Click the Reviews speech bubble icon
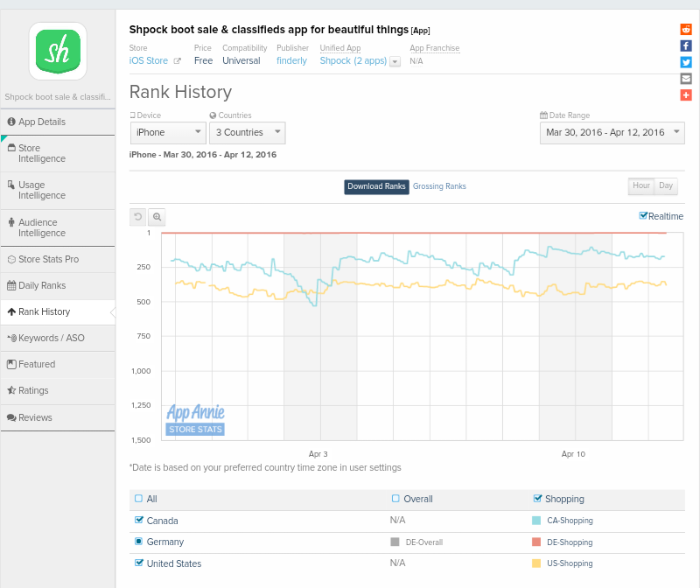Screen dimensions: 700x588 11,417
